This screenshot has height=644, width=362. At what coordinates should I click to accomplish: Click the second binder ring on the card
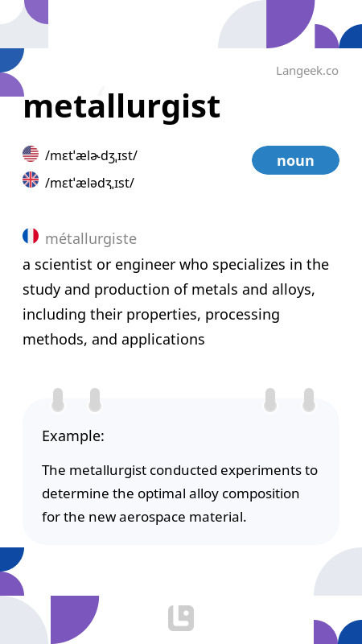pyautogui.click(x=95, y=399)
